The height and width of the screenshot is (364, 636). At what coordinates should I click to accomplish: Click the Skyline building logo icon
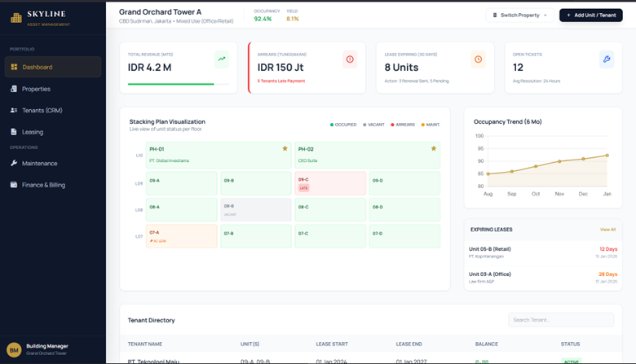tap(16, 18)
